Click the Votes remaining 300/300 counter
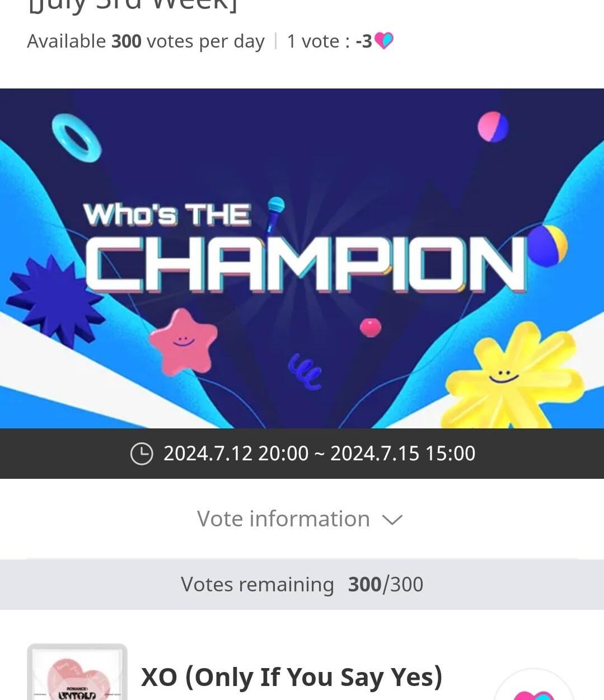This screenshot has width=604, height=700. click(302, 584)
